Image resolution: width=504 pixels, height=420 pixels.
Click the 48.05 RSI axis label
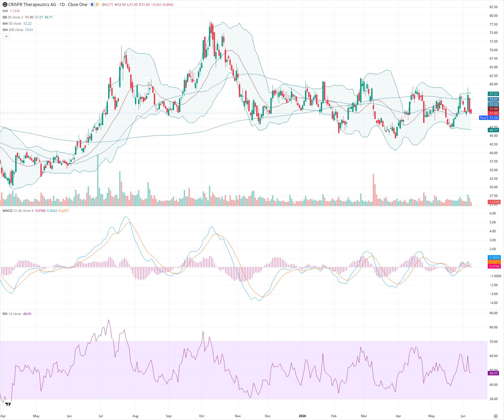click(x=493, y=373)
